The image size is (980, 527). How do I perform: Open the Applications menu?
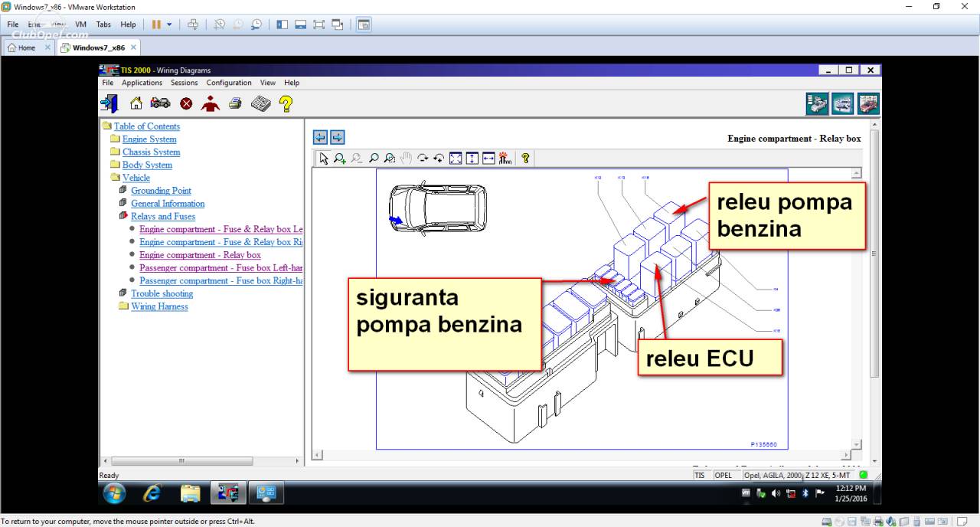142,83
